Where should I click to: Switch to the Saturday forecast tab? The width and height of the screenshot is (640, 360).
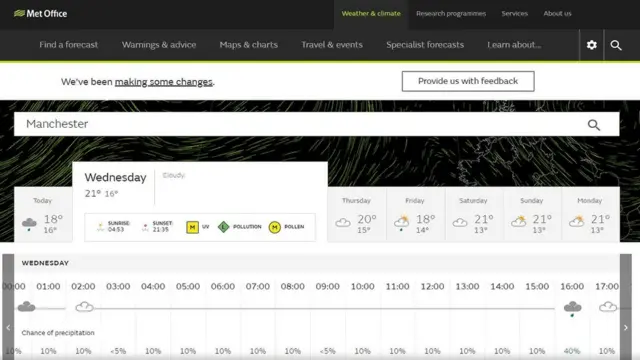coord(473,215)
